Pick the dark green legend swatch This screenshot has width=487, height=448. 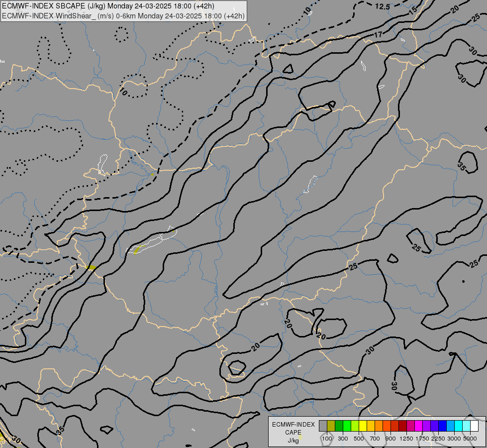(339, 426)
